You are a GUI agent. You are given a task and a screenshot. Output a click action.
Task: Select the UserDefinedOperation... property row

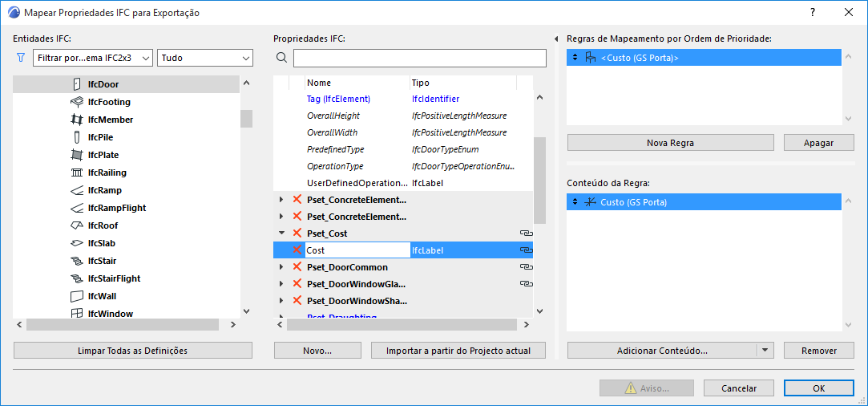coord(403,183)
